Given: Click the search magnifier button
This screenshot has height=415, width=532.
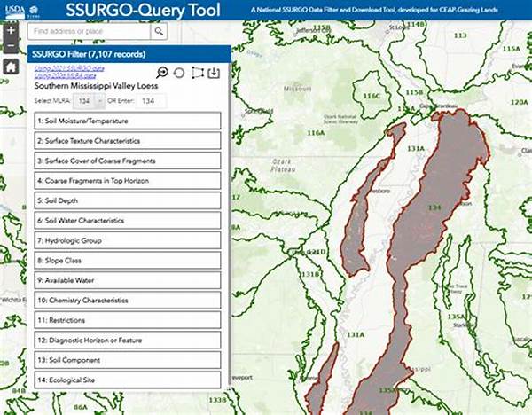Looking at the screenshot, I should [159, 31].
